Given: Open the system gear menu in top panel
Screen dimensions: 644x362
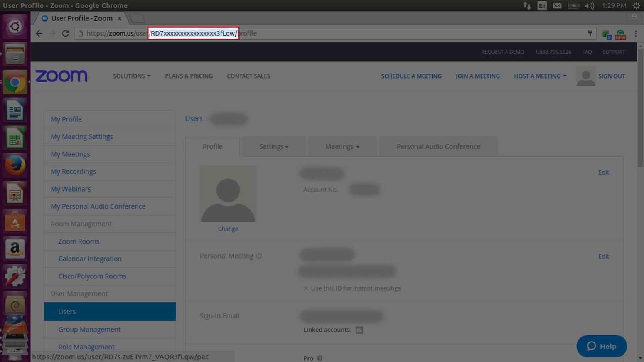Looking at the screenshot, I should (x=636, y=5).
